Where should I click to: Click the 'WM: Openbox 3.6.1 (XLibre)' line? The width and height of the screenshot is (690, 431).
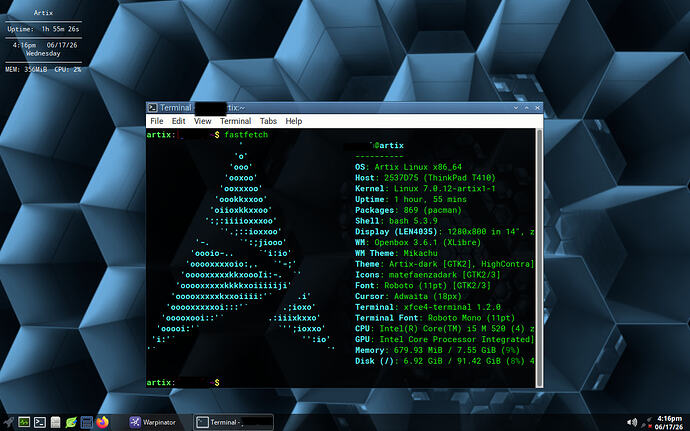[x=418, y=243]
